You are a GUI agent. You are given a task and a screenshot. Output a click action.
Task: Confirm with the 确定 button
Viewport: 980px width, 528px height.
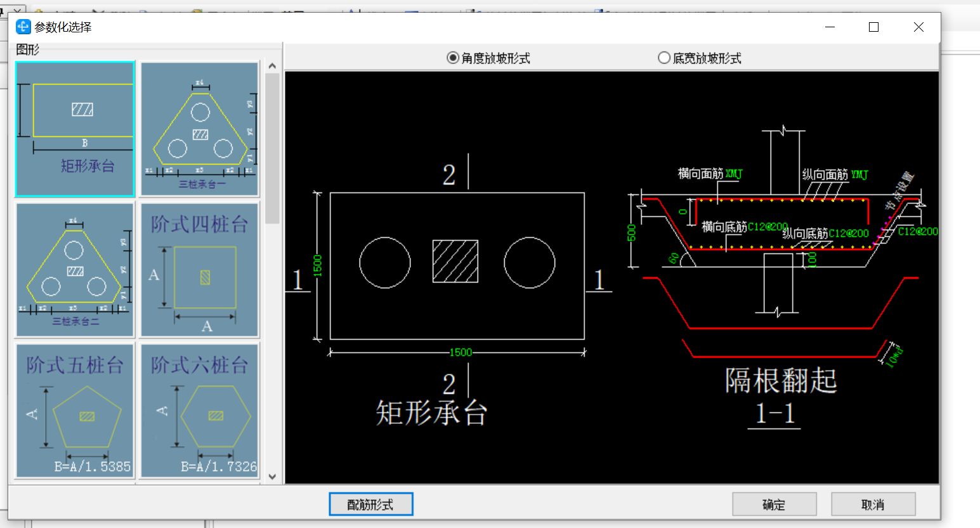(x=774, y=505)
